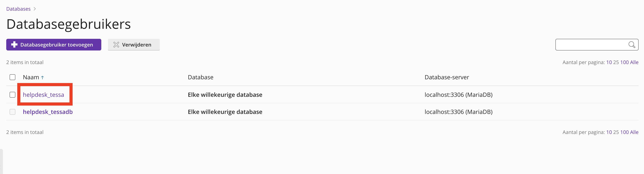The image size is (644, 174).
Task: Check the box for helpdesk_tessa row
Action: 12,95
